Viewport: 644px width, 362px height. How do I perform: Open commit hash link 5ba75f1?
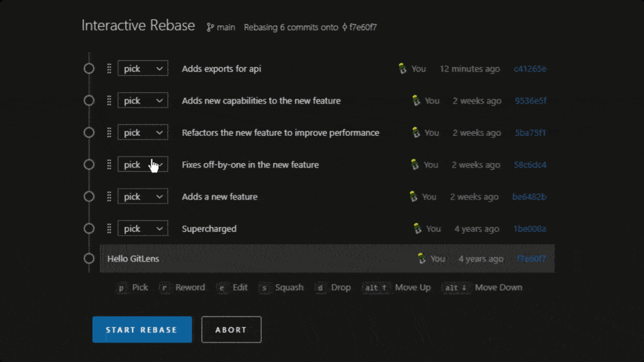(530, 133)
